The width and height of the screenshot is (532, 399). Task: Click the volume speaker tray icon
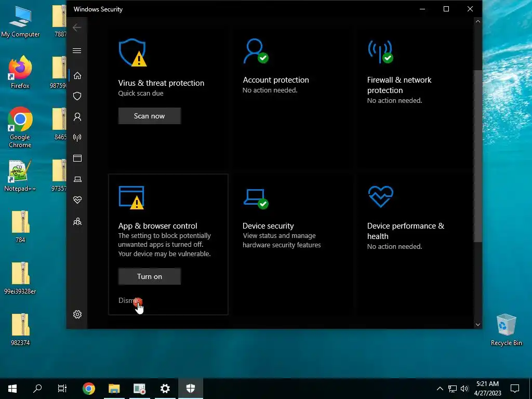(464, 389)
